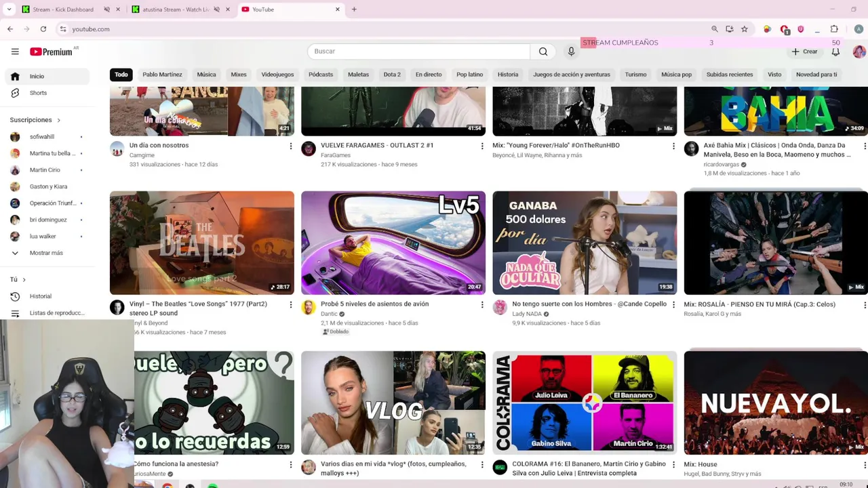This screenshot has width=868, height=488.
Task: Open options for No tengo suerte video
Action: coord(673,305)
